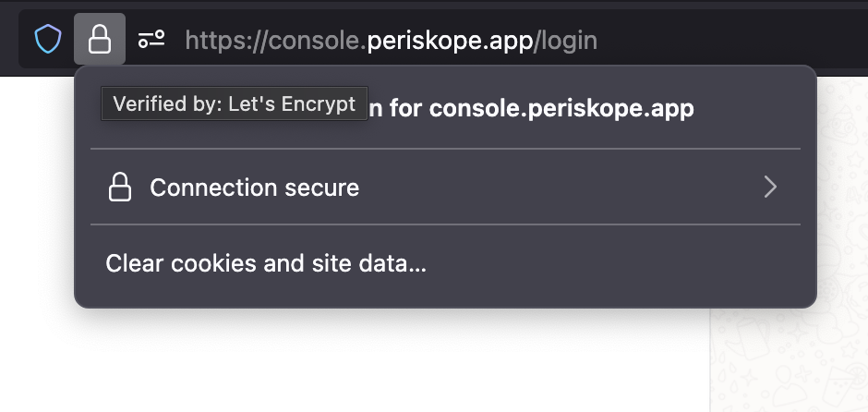Click the empty address bar area right of URL
This screenshot has width=868, height=412.
[730, 40]
